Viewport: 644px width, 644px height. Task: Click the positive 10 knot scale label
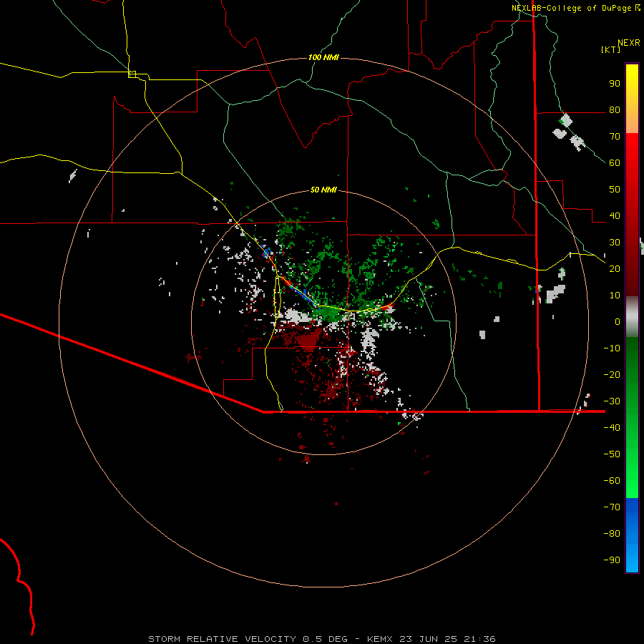[615, 296]
